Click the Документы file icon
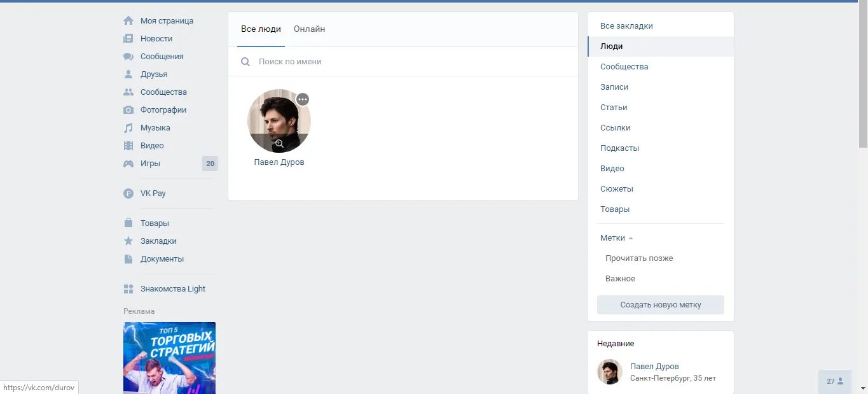Image resolution: width=868 pixels, height=394 pixels. tap(128, 259)
